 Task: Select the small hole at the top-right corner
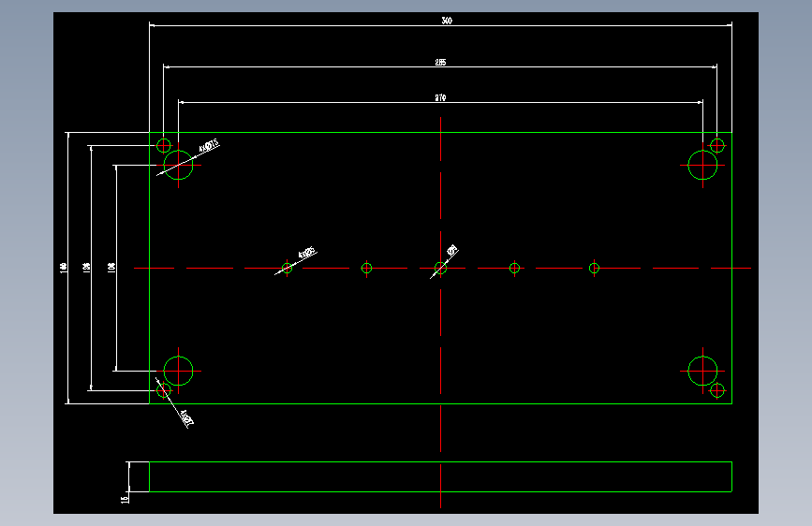[x=717, y=145]
